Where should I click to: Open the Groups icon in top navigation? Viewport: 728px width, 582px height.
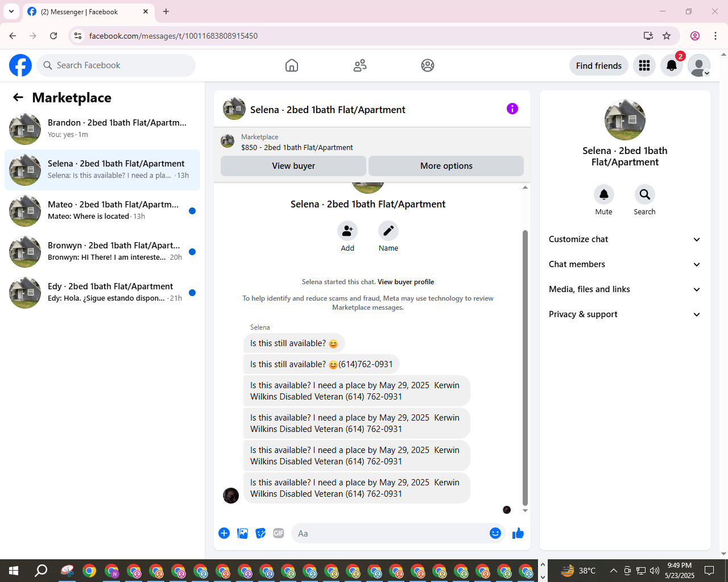(428, 65)
